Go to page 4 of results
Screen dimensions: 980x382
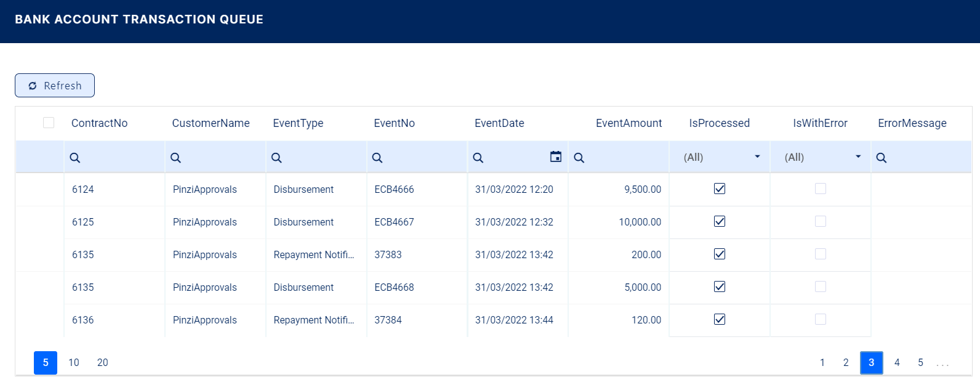(897, 362)
